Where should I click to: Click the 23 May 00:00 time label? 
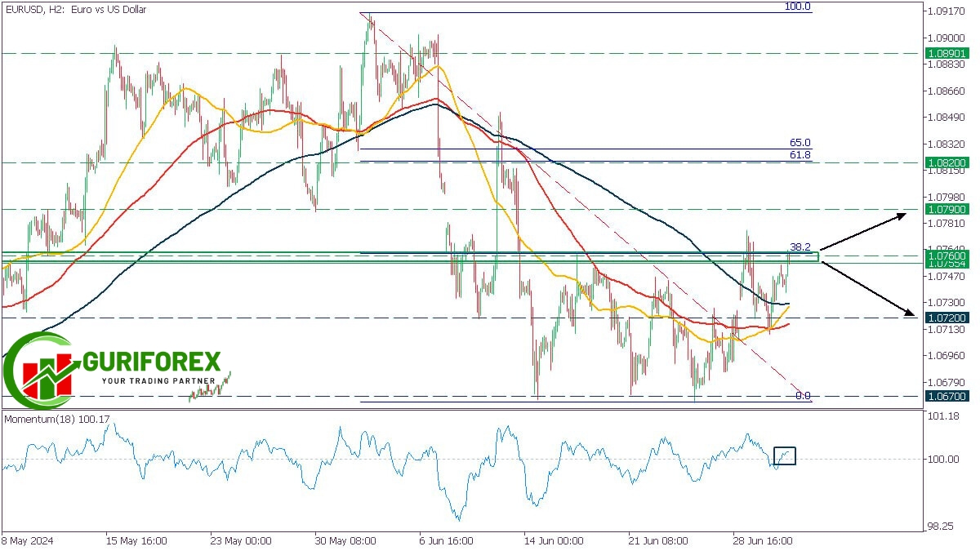tap(240, 541)
